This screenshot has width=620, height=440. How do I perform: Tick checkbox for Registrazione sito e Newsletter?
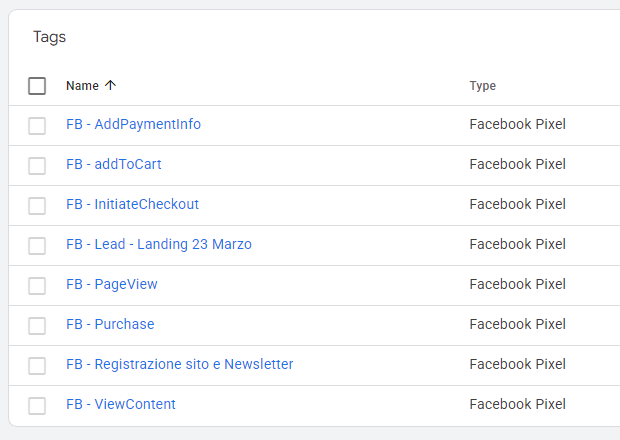pyautogui.click(x=37, y=365)
